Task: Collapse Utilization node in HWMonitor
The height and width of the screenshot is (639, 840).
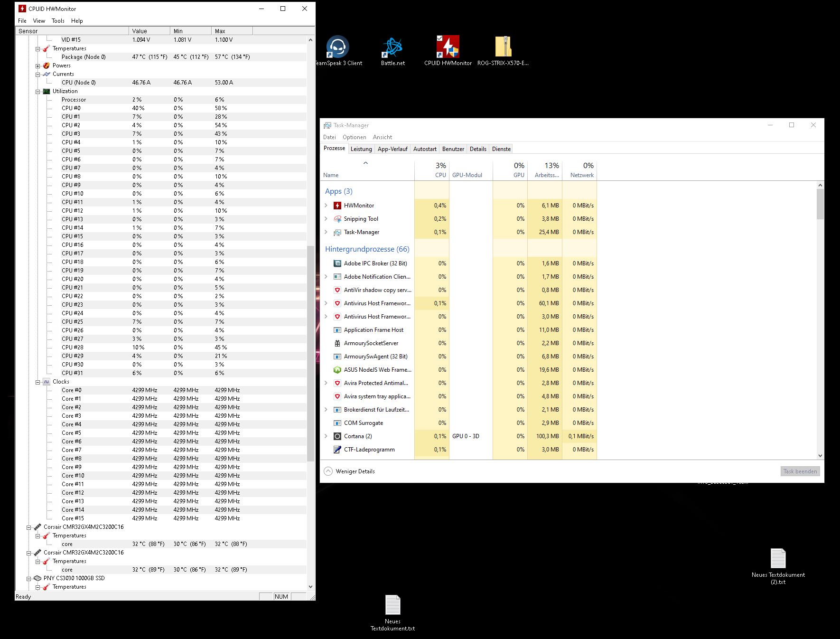Action: pos(37,92)
